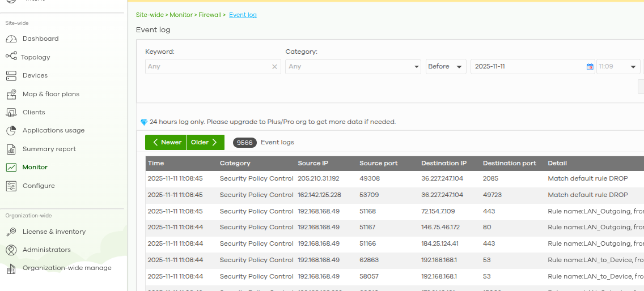
Task: Click the Category column header
Action: [x=235, y=164]
